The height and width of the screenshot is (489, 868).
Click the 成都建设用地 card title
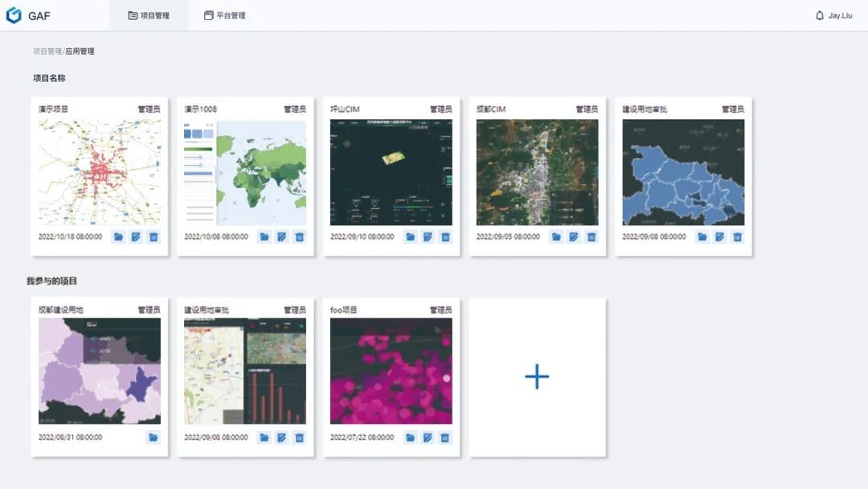(x=61, y=310)
